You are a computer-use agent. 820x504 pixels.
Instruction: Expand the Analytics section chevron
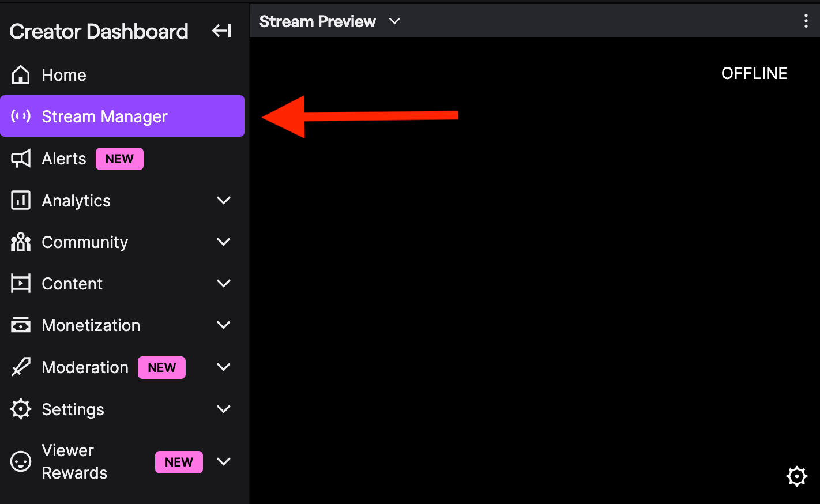coord(223,201)
